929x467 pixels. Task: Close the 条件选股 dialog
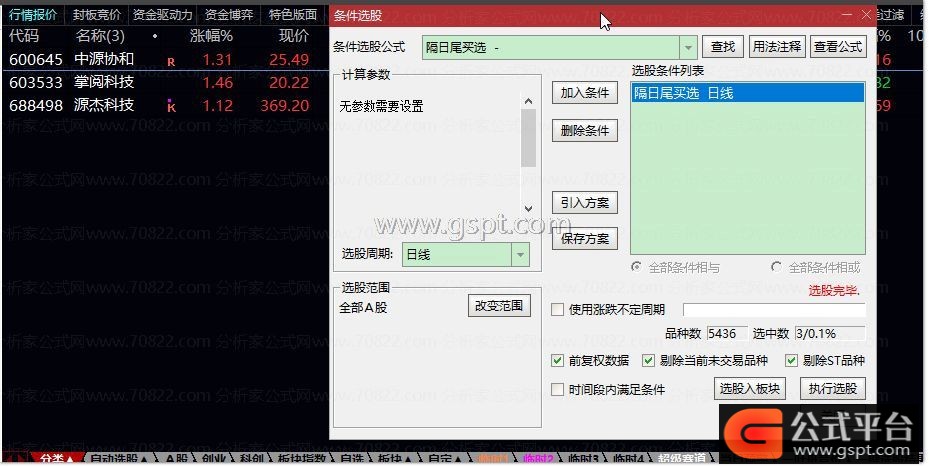click(x=865, y=15)
